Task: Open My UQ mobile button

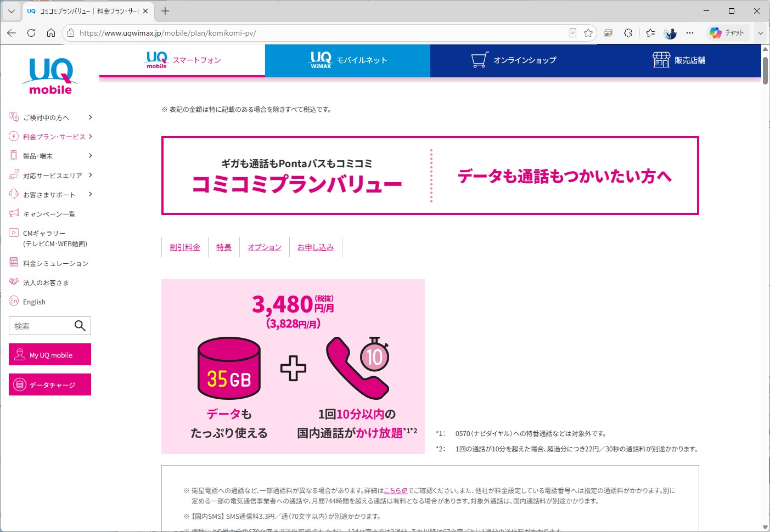Action: click(50, 355)
